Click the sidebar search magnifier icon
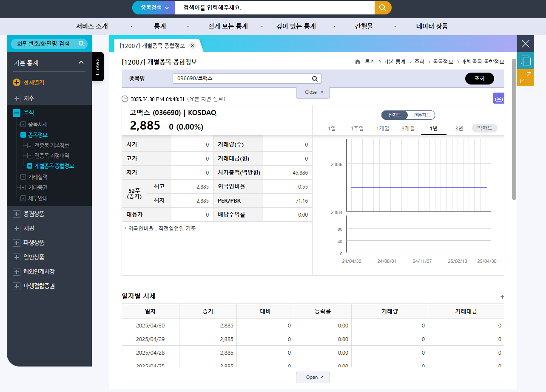Viewport: 546px width, 392px height. [82, 44]
